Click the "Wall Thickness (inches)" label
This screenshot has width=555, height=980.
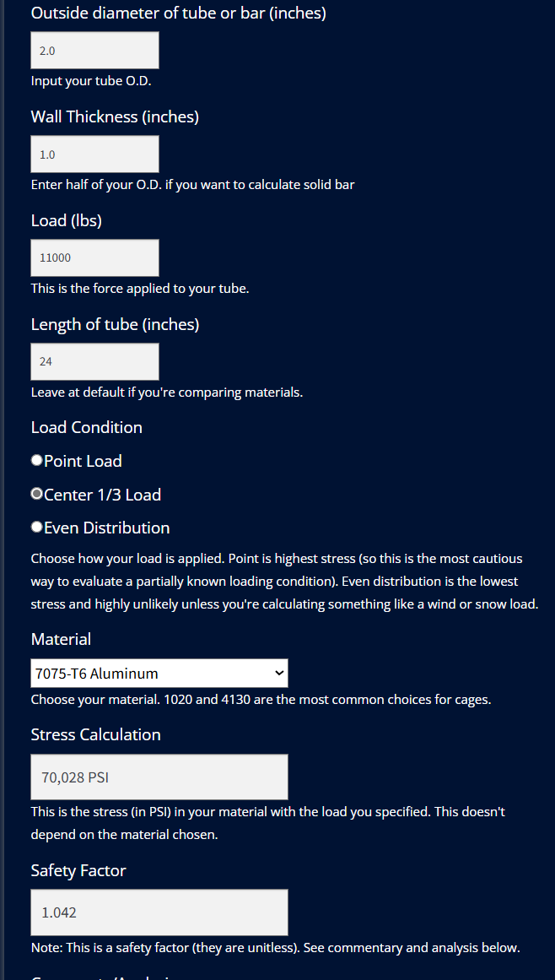(x=115, y=117)
